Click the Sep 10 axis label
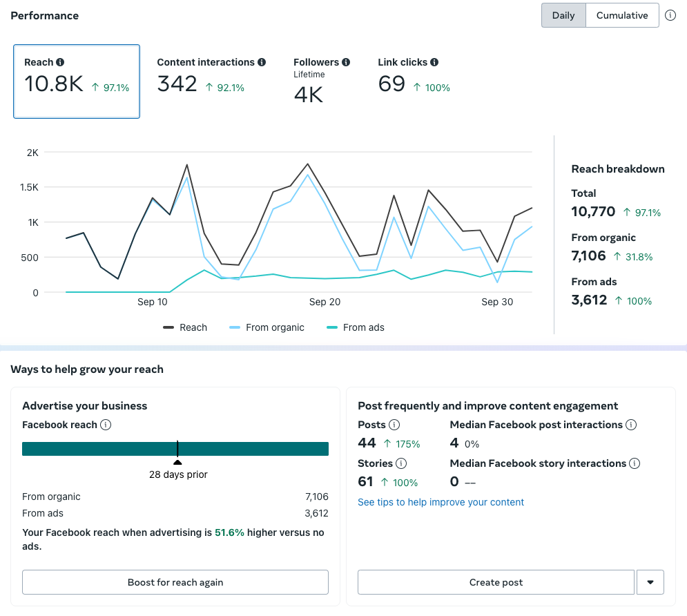The image size is (687, 616). [152, 302]
